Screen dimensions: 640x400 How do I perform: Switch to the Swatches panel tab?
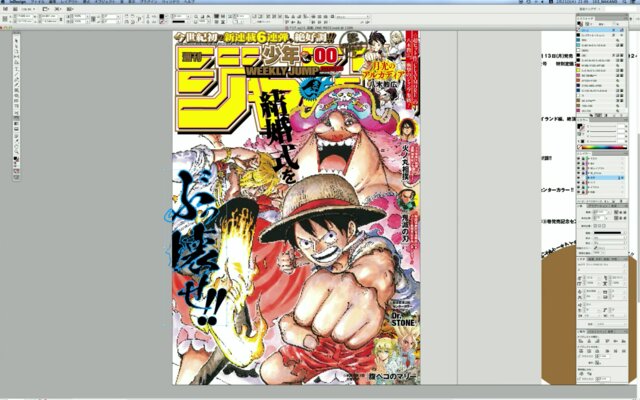[585, 18]
